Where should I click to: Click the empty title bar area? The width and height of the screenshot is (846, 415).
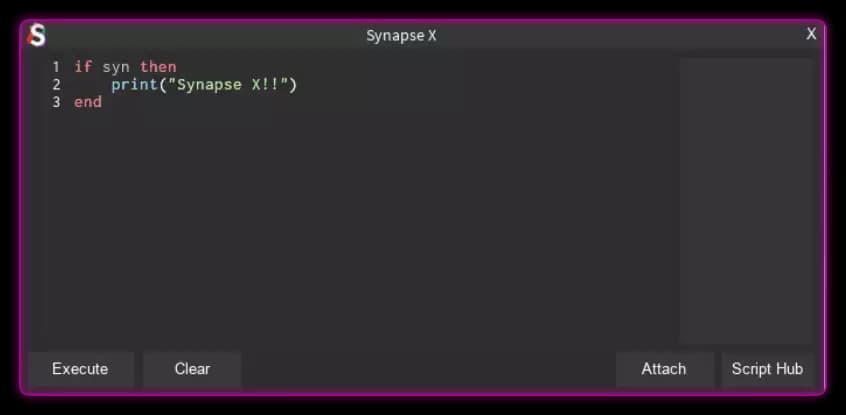pyautogui.click(x=600, y=36)
